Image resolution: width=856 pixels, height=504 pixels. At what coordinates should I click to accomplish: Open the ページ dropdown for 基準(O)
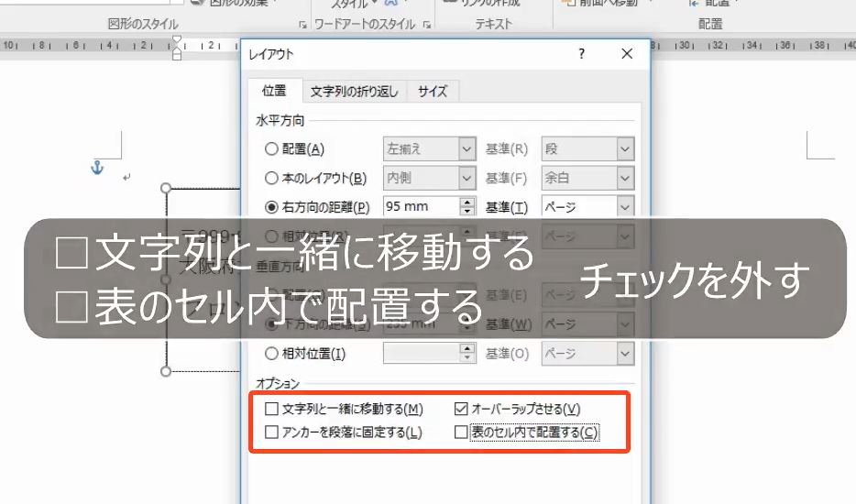coord(626,354)
